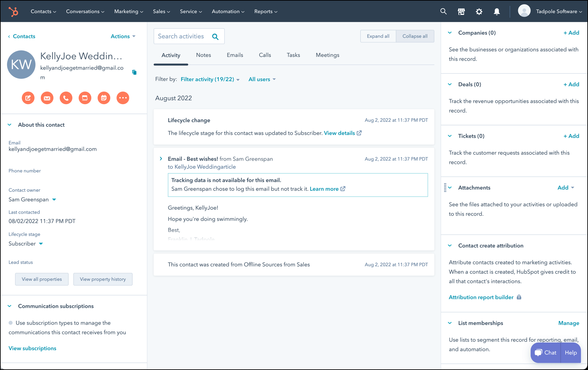Screen dimensions: 588x370
Task: Open the Chat widget button
Action: point(546,352)
